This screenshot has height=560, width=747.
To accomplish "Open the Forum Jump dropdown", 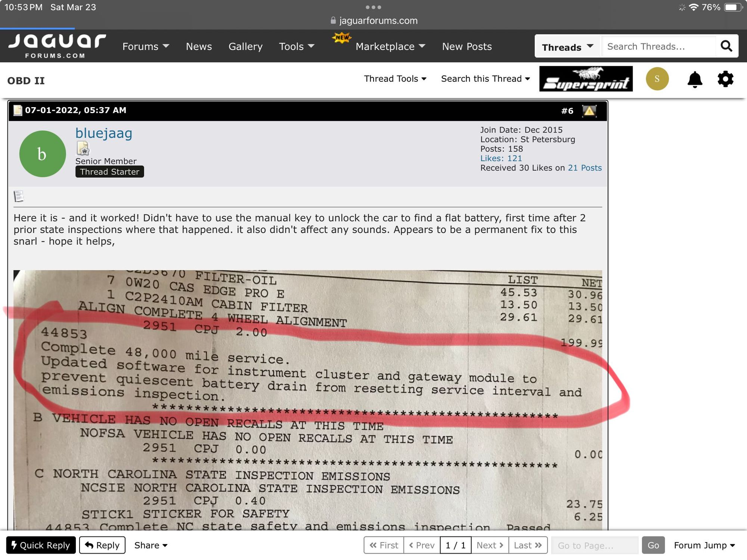I will pos(704,545).
